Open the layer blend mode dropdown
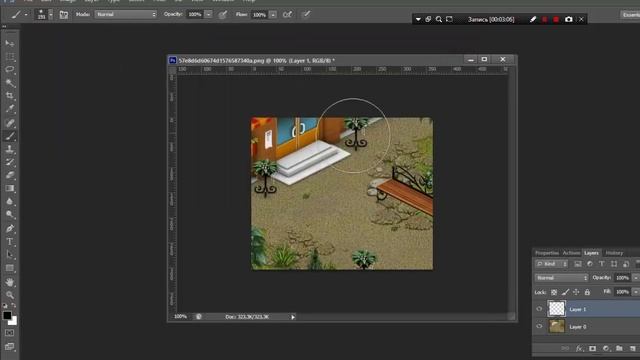Image resolution: width=640 pixels, height=360 pixels. click(x=562, y=278)
